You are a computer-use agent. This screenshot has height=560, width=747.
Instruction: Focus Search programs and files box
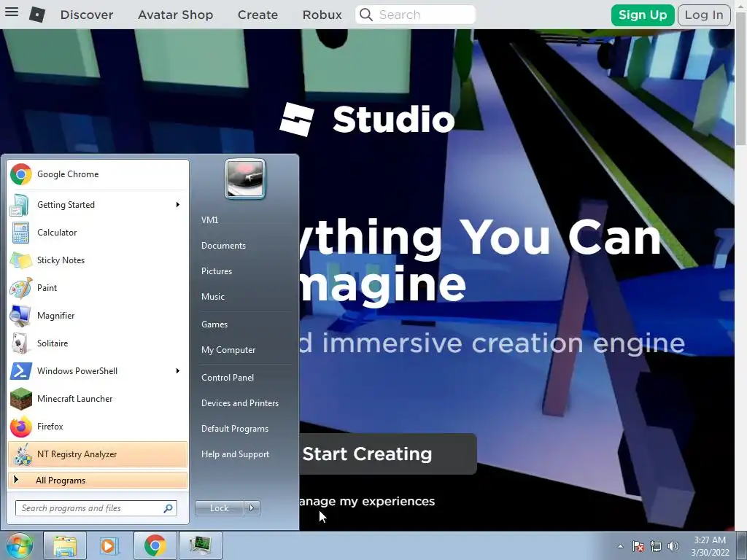(x=96, y=508)
